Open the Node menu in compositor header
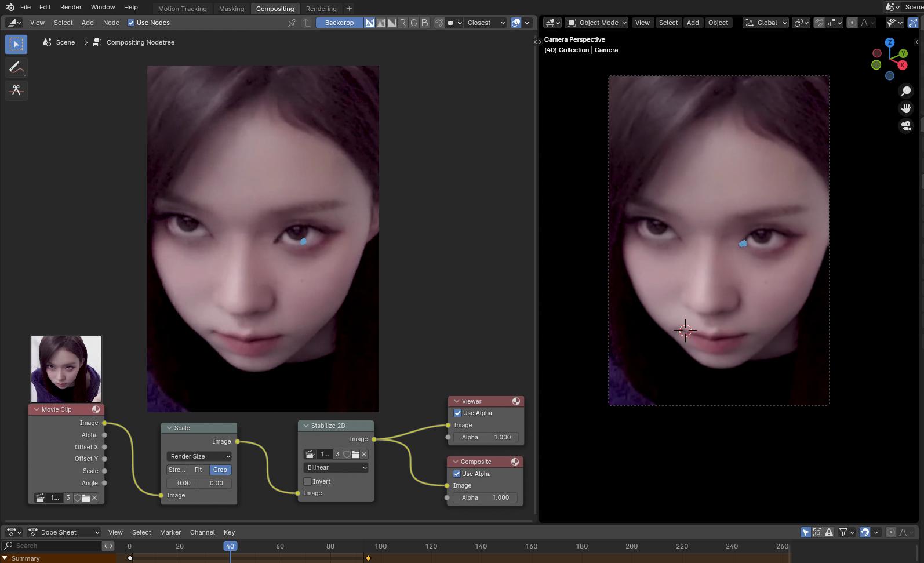Image resolution: width=924 pixels, height=563 pixels. click(x=111, y=23)
